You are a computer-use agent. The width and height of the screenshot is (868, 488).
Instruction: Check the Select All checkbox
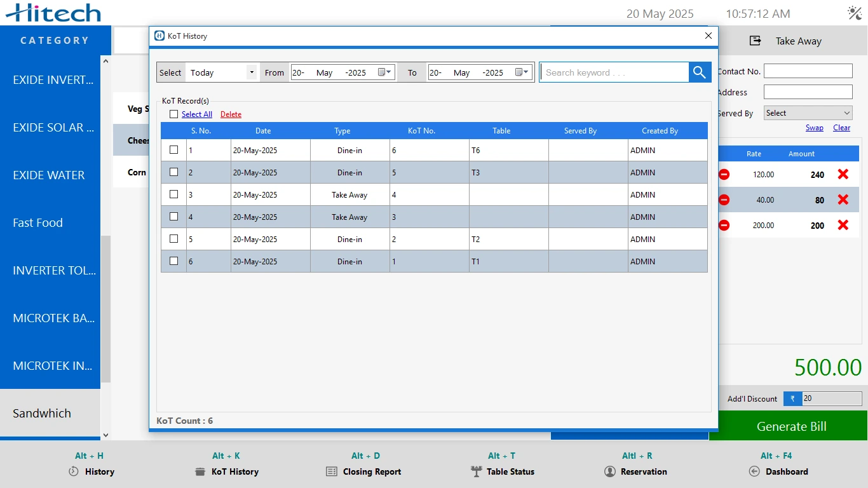[x=173, y=114]
